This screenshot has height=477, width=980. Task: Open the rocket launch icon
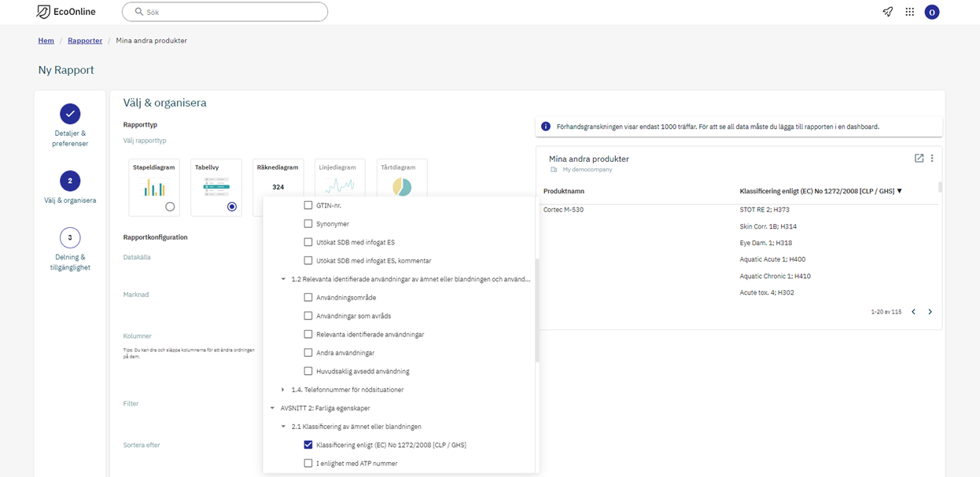[x=887, y=12]
